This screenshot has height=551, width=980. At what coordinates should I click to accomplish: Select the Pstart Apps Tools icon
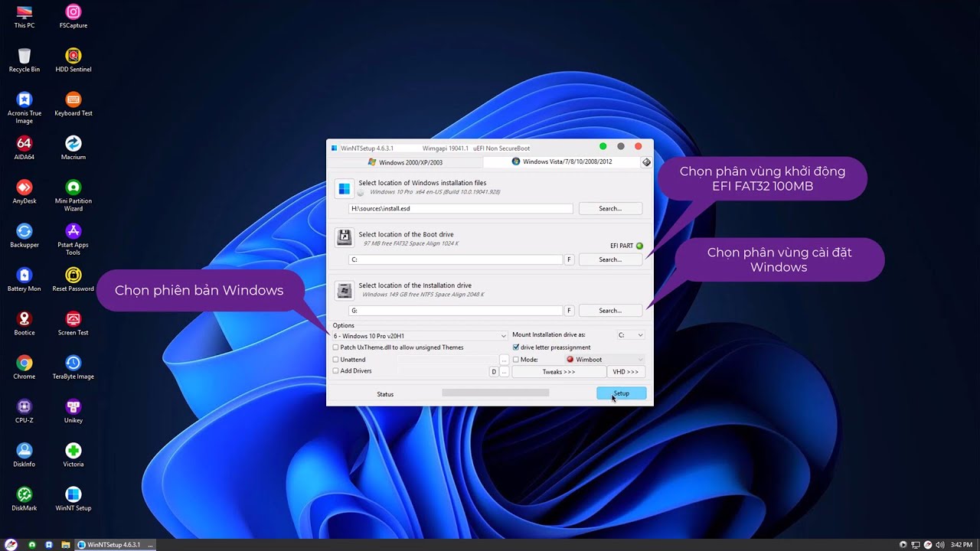tap(73, 239)
